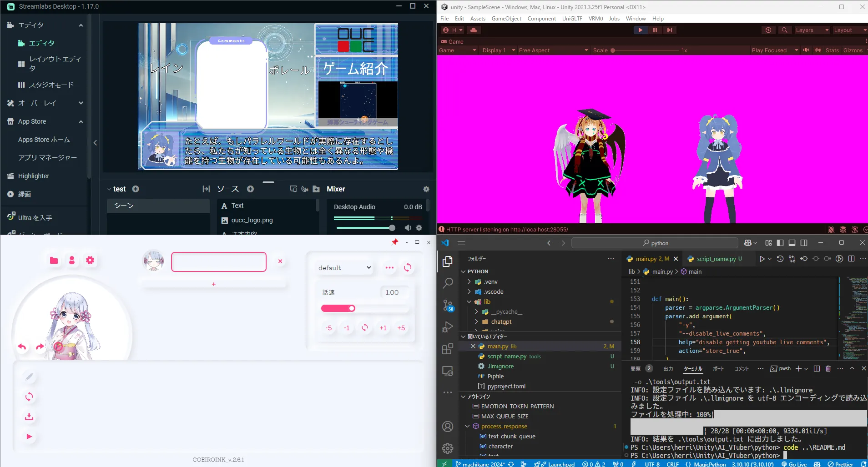The width and height of the screenshot is (868, 467).
Task: Delete the text line with pink X
Action: [280, 261]
